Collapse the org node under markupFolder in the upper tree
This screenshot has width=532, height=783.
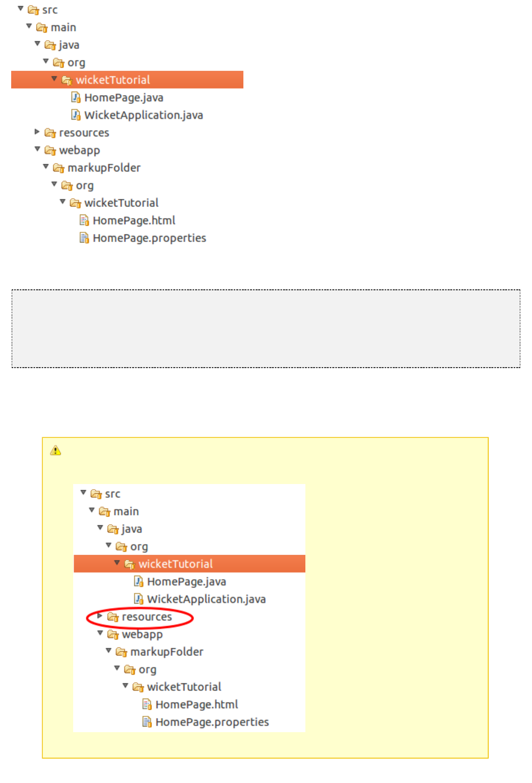[x=54, y=184]
